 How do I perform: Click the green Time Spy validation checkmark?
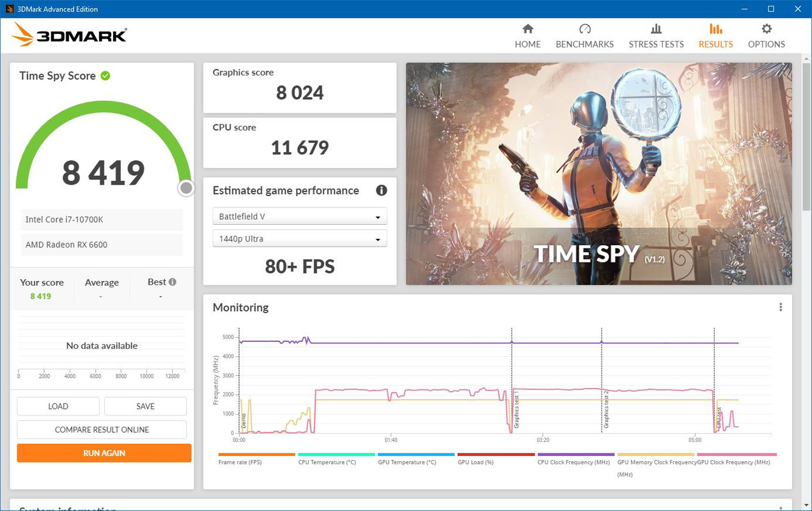click(105, 75)
